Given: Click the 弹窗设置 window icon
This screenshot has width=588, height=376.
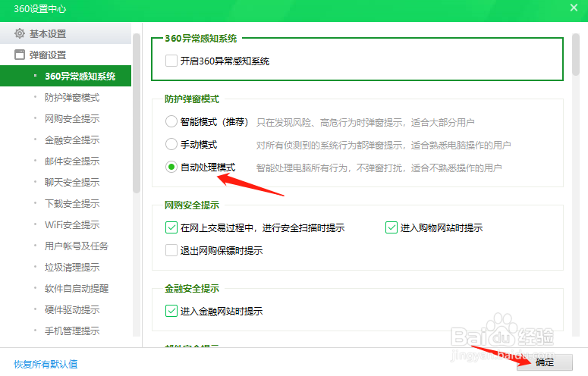Looking at the screenshot, I should (20, 55).
